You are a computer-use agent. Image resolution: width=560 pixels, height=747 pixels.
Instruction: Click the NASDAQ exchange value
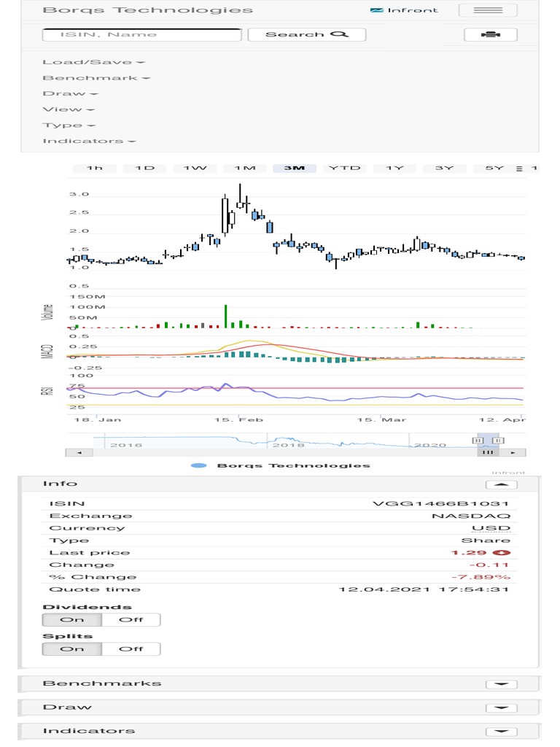tap(471, 516)
